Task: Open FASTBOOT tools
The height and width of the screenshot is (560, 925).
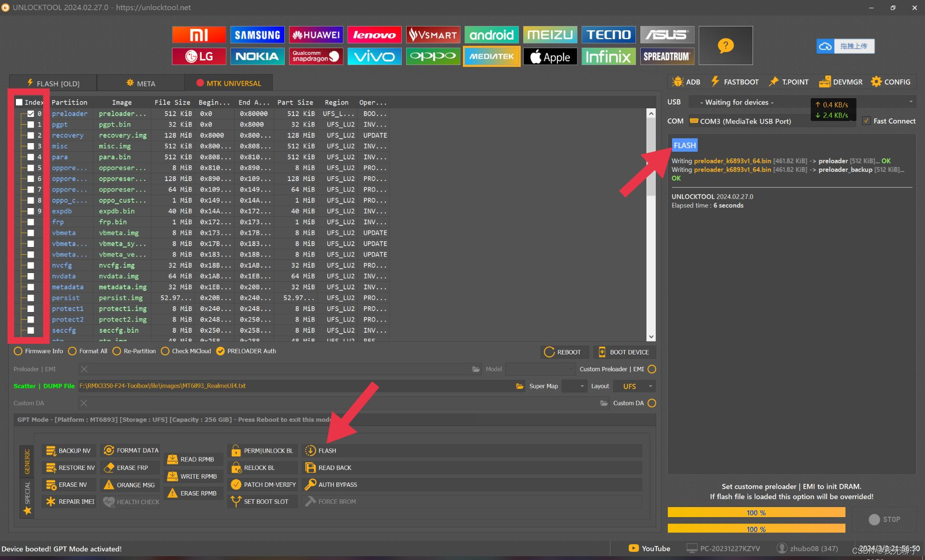Action: pos(735,82)
